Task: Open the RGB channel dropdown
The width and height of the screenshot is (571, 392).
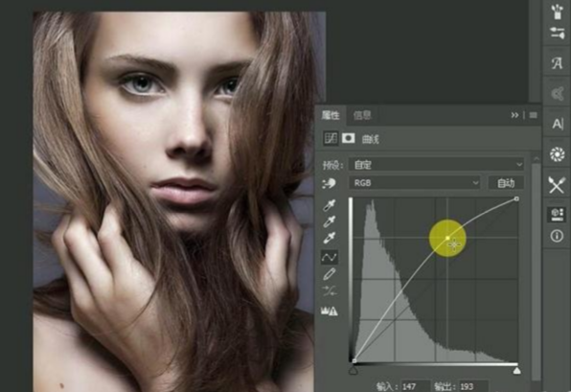Action: [x=414, y=183]
